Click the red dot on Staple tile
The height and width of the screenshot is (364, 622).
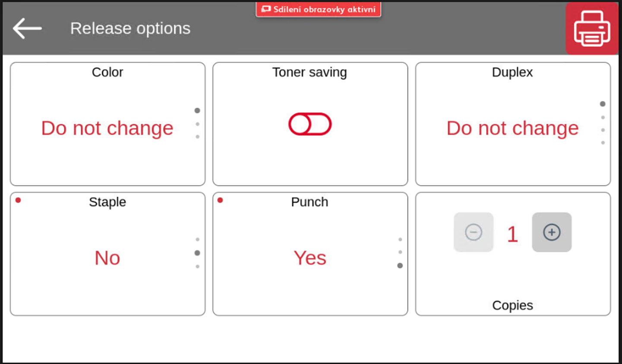click(18, 200)
